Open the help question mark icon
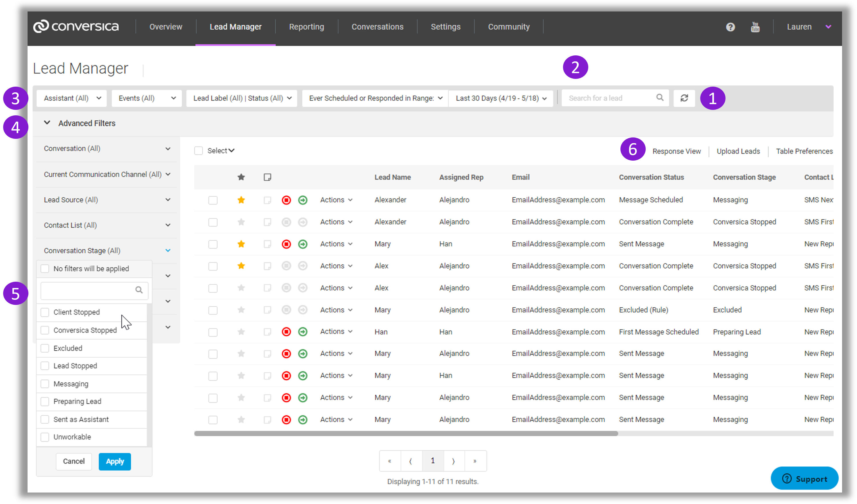Viewport: 857px width, 504px height. pyautogui.click(x=730, y=27)
